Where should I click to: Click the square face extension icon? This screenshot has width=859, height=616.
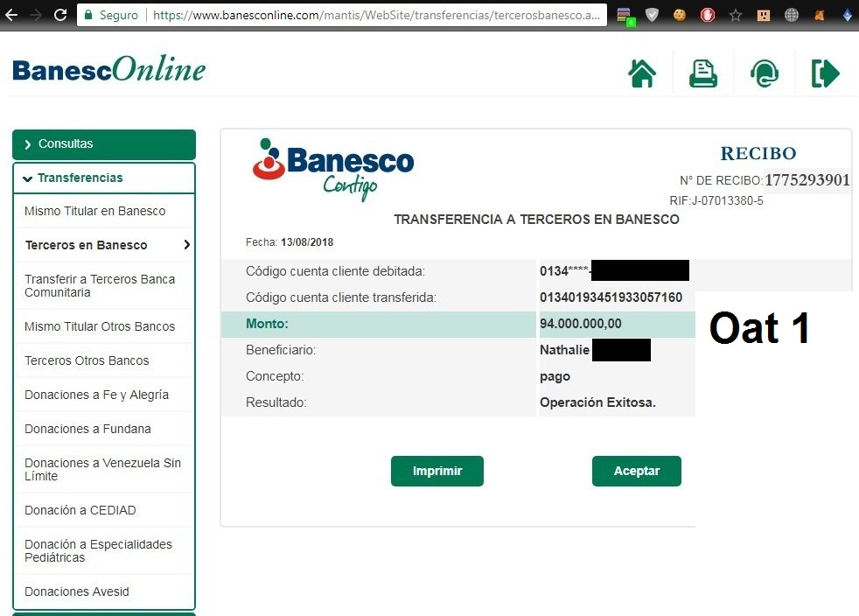(763, 16)
